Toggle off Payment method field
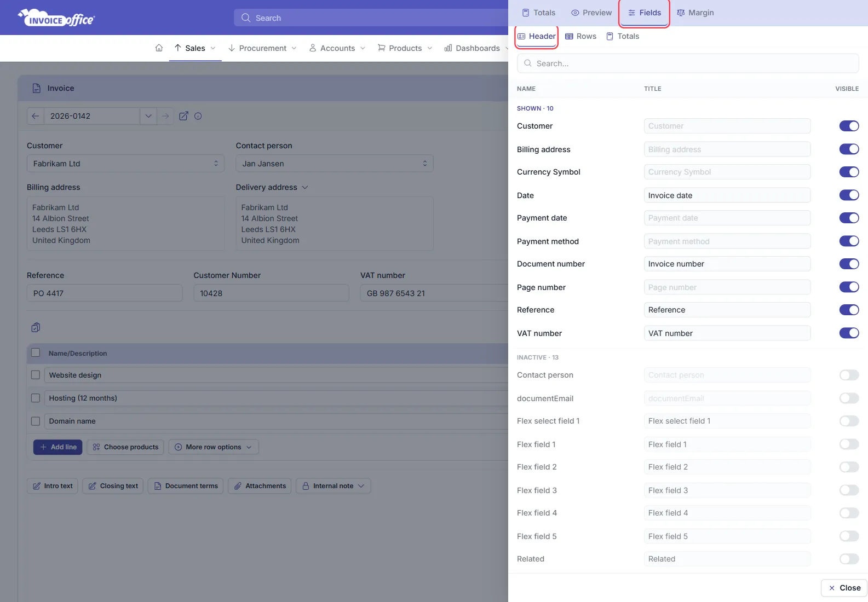 (x=849, y=241)
